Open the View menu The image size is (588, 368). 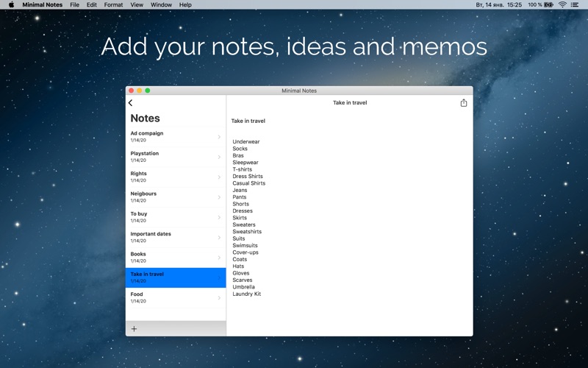(137, 4)
